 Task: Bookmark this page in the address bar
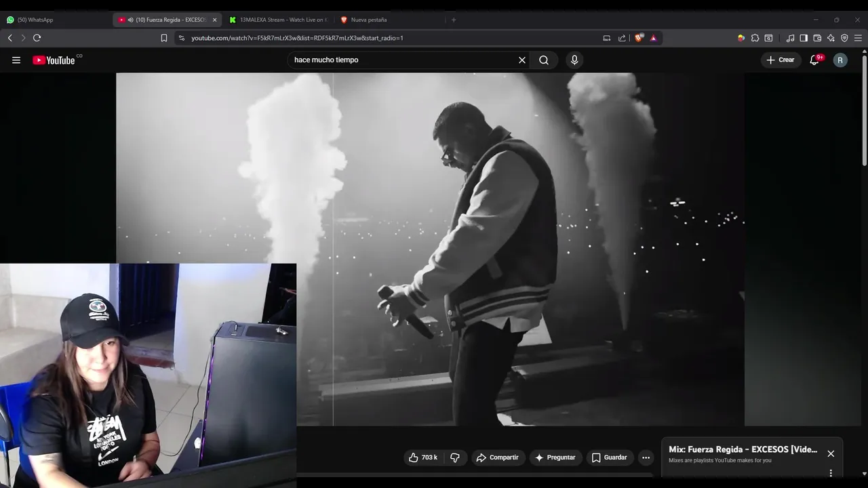pos(164,38)
